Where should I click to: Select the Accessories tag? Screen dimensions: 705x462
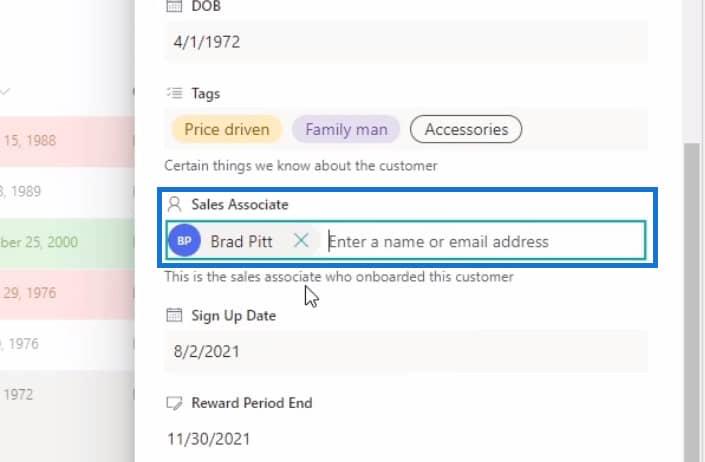[x=466, y=129]
